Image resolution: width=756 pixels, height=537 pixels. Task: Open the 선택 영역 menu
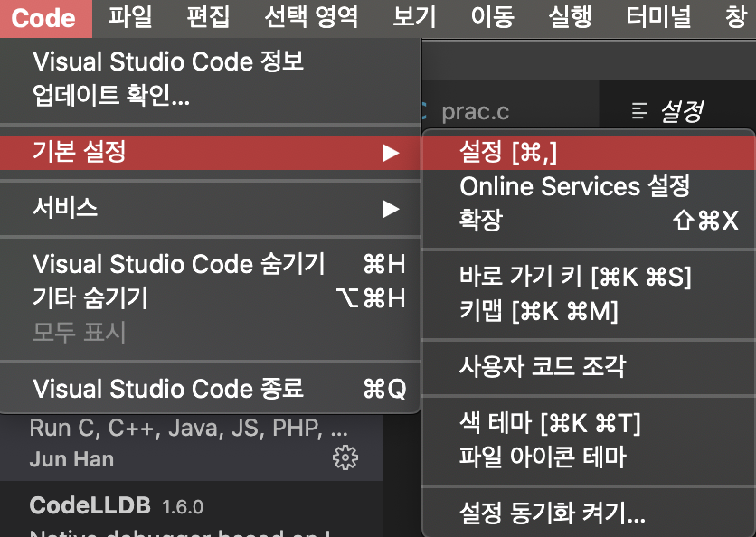coord(311,17)
